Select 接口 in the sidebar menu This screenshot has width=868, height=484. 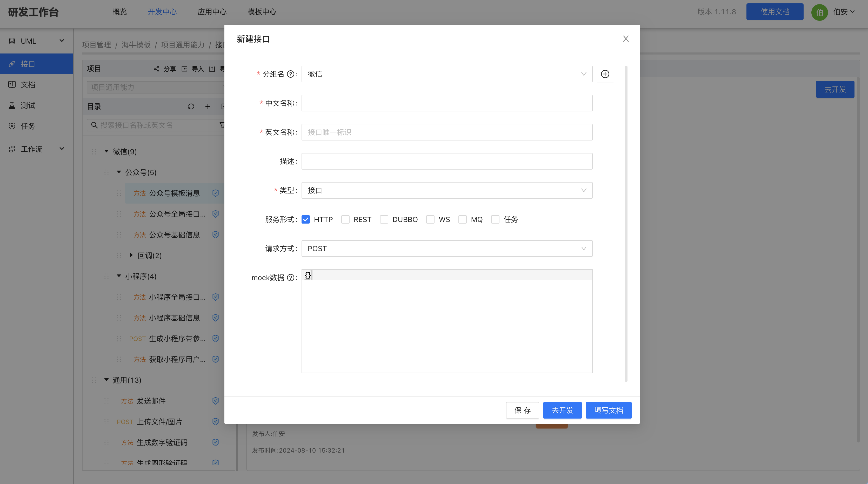click(36, 64)
